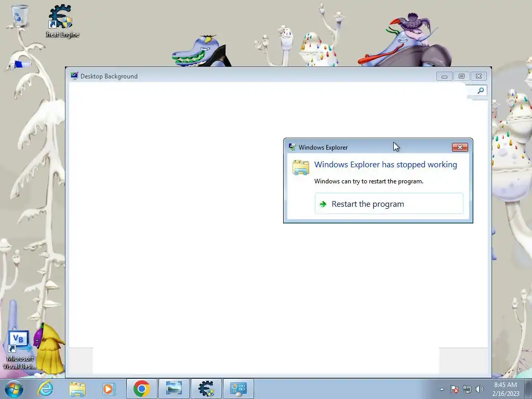Show hidden system tray icons arrow
Image resolution: width=532 pixels, height=399 pixels.
(442, 389)
